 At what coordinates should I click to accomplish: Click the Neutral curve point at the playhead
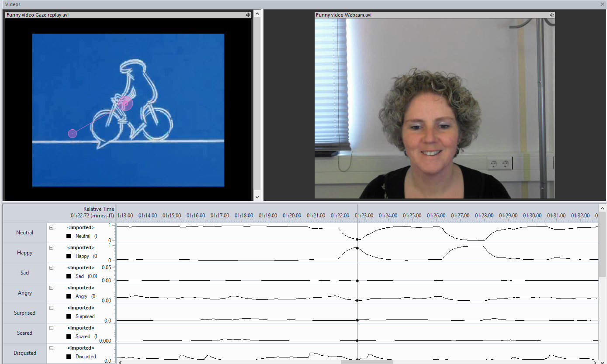357,239
